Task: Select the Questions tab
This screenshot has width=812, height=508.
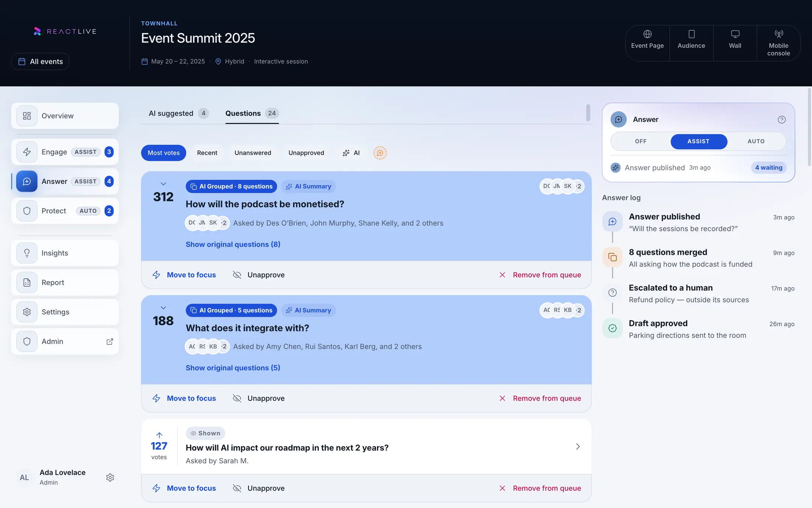Action: [252, 113]
